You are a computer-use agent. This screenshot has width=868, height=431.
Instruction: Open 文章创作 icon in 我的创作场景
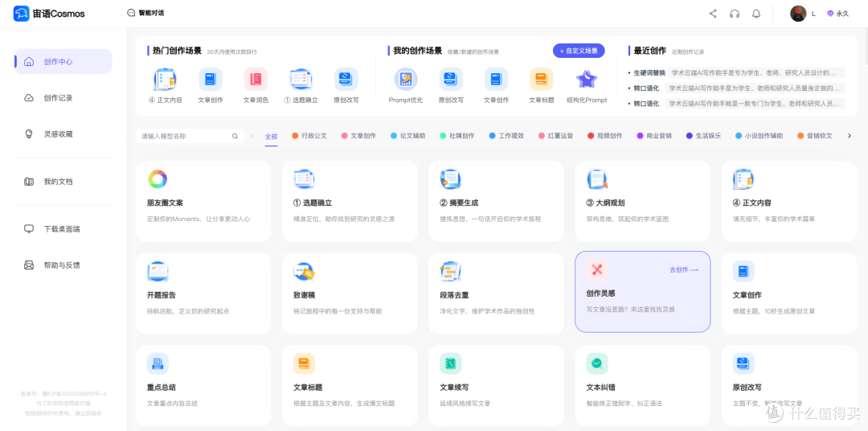pyautogui.click(x=496, y=80)
